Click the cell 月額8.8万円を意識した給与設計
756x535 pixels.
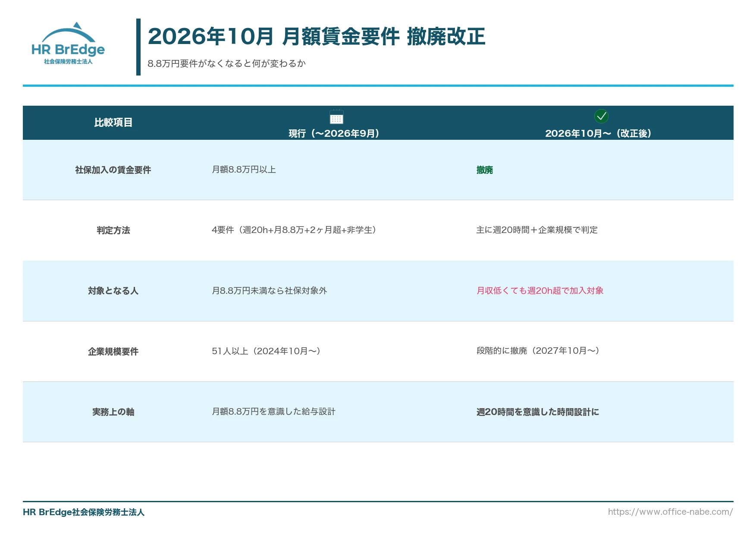click(x=273, y=412)
